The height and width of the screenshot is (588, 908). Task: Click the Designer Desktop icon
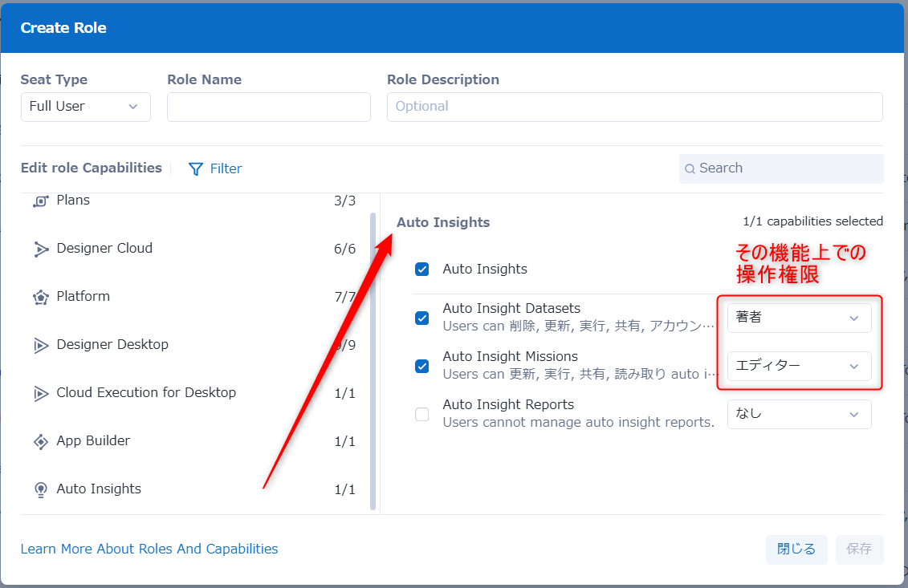40,345
